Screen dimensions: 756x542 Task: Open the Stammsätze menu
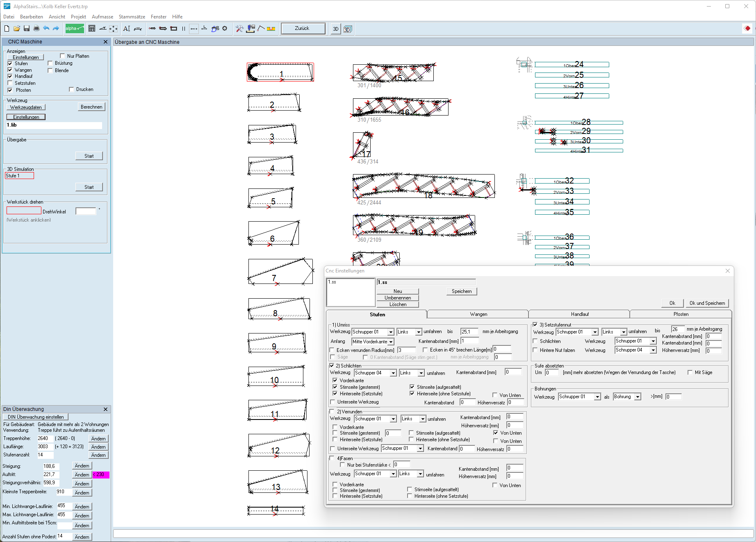(x=132, y=17)
